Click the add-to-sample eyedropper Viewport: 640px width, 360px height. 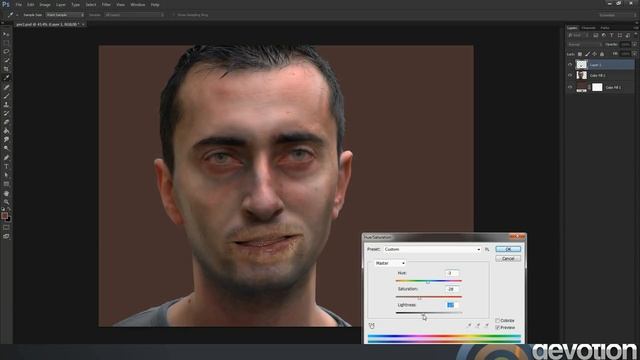coord(478,326)
